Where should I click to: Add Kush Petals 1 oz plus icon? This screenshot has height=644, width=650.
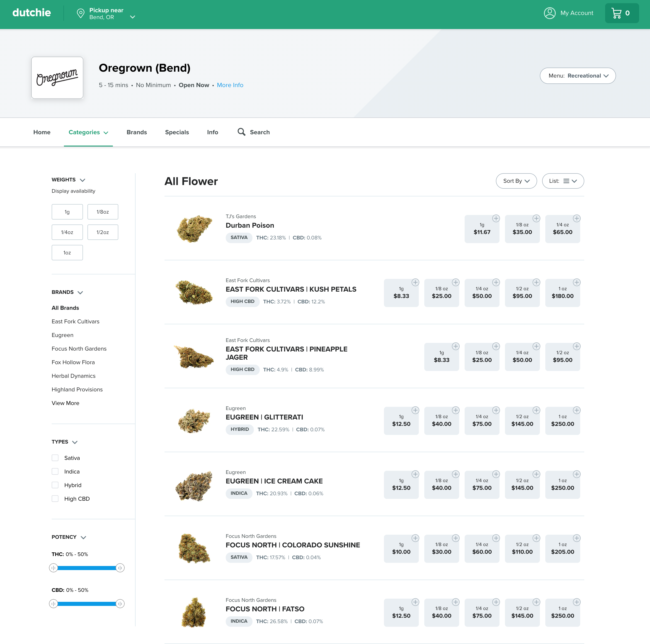click(x=577, y=282)
